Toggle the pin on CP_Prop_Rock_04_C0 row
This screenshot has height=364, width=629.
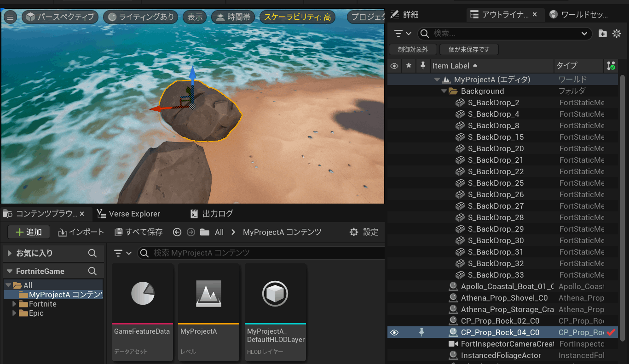tap(421, 332)
